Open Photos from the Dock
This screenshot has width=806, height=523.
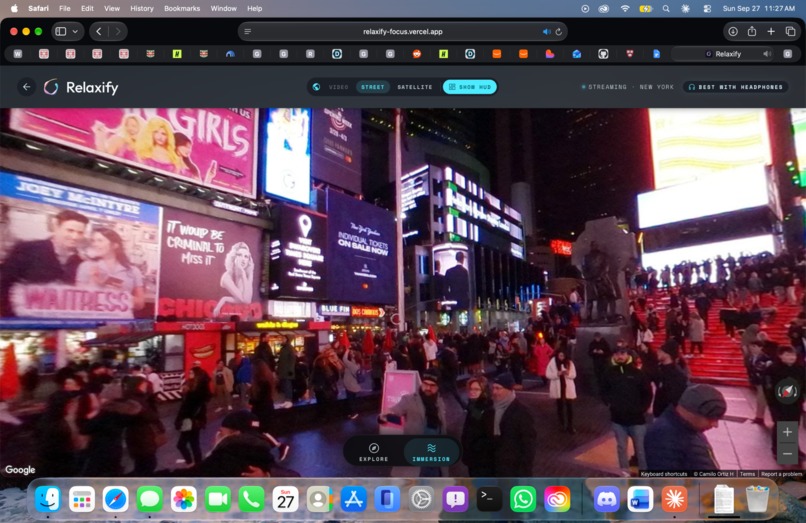[184, 499]
